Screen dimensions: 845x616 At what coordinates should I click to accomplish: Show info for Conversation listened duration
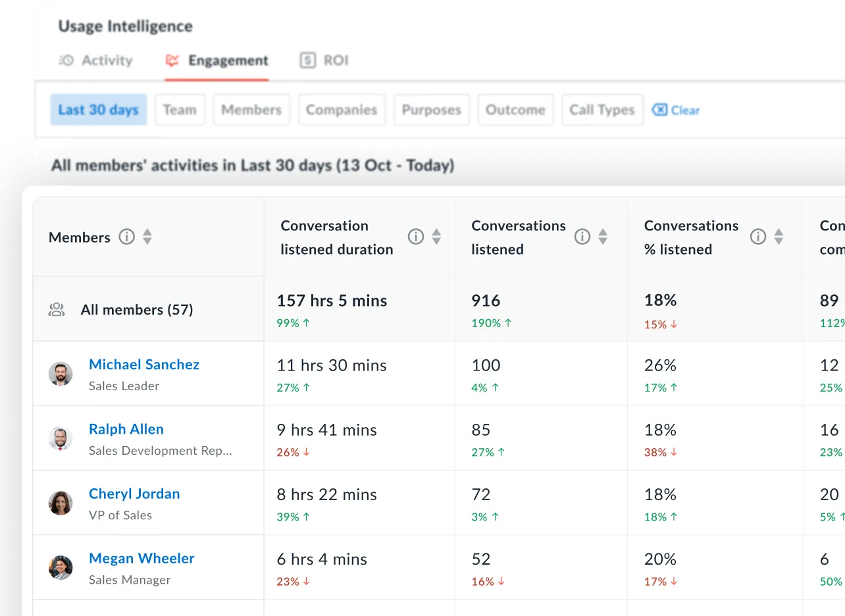pos(415,236)
